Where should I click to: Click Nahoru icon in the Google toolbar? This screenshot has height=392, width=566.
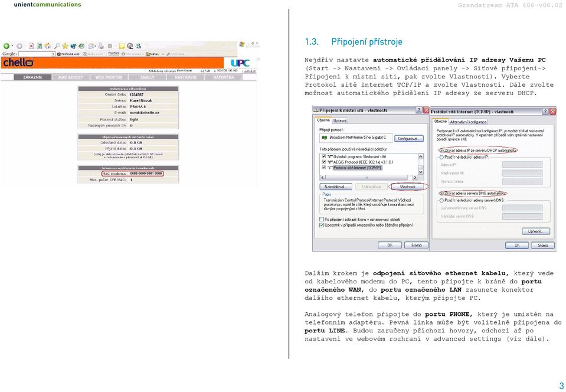coord(148,54)
